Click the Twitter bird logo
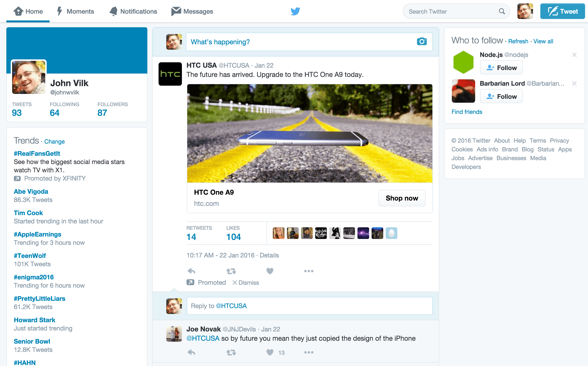588x366 pixels. point(295,11)
